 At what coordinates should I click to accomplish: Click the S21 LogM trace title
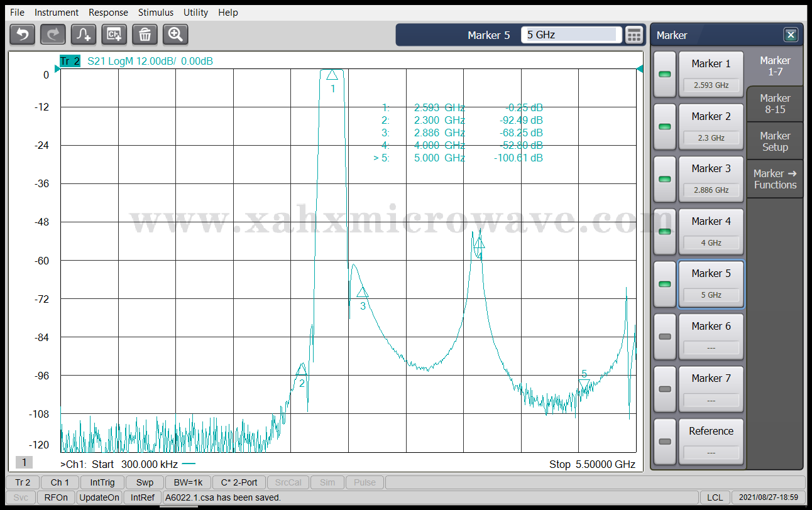(150, 61)
